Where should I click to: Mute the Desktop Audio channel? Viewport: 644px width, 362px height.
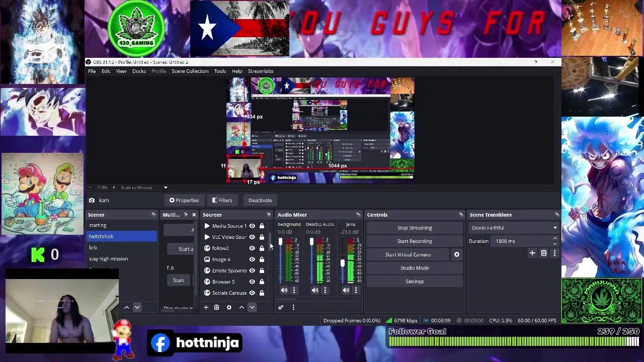(315, 290)
